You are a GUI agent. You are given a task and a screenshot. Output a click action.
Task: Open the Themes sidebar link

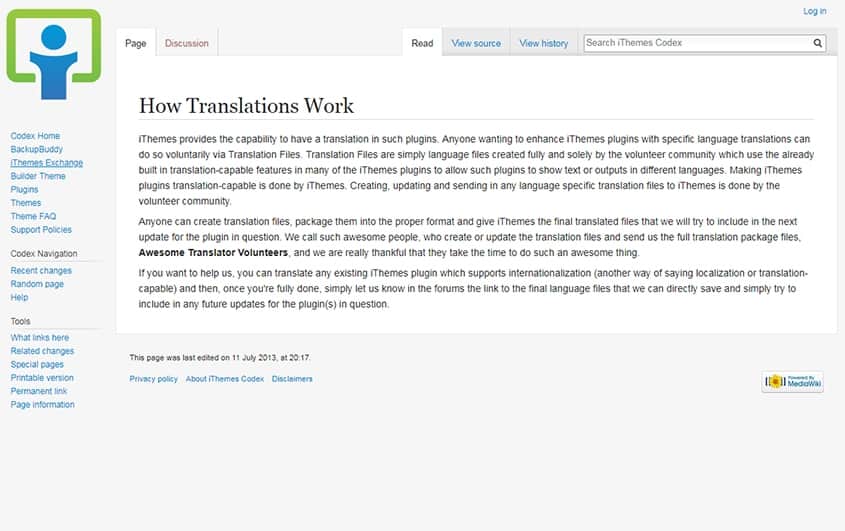point(26,203)
